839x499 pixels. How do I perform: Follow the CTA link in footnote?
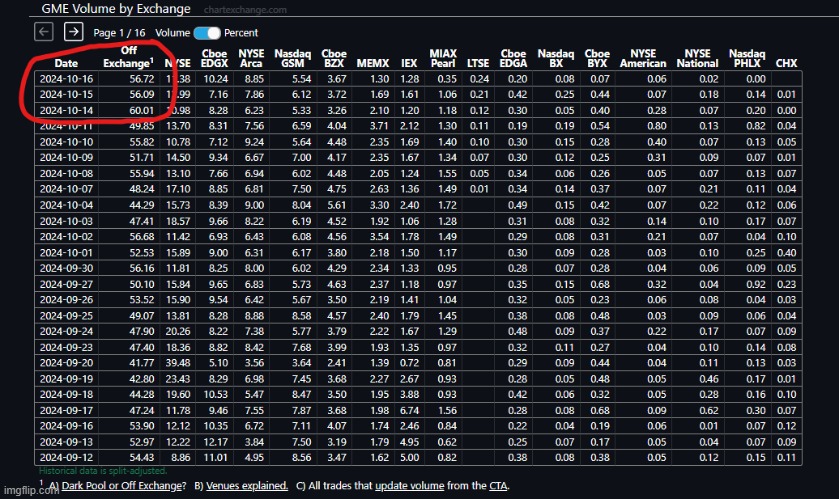pos(496,485)
